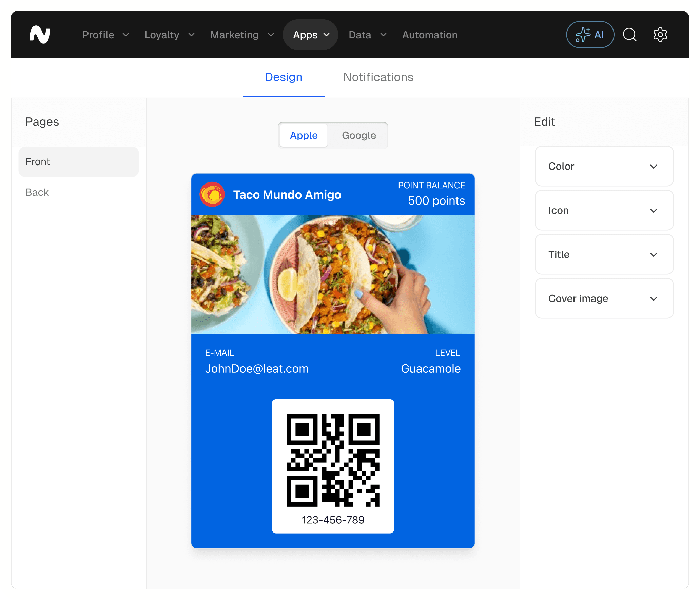Click the chevron next to Profile
The width and height of the screenshot is (700, 600).
[126, 35]
